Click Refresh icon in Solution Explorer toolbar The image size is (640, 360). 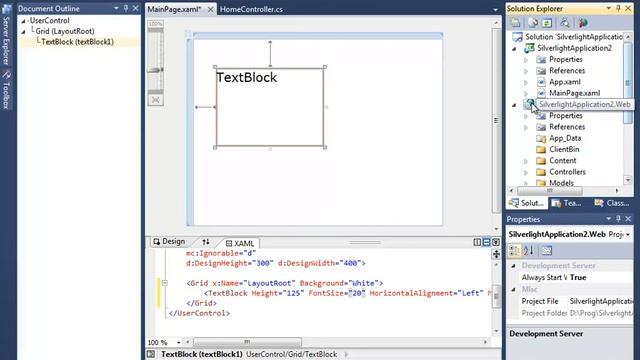pos(547,23)
